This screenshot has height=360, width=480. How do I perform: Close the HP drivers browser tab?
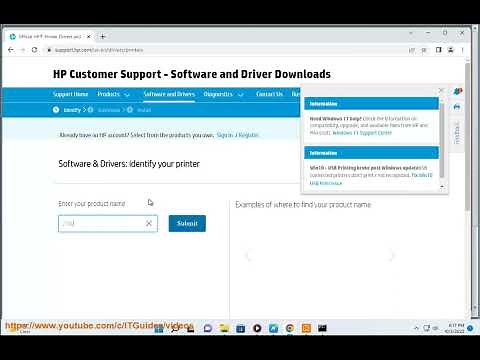tap(89, 36)
